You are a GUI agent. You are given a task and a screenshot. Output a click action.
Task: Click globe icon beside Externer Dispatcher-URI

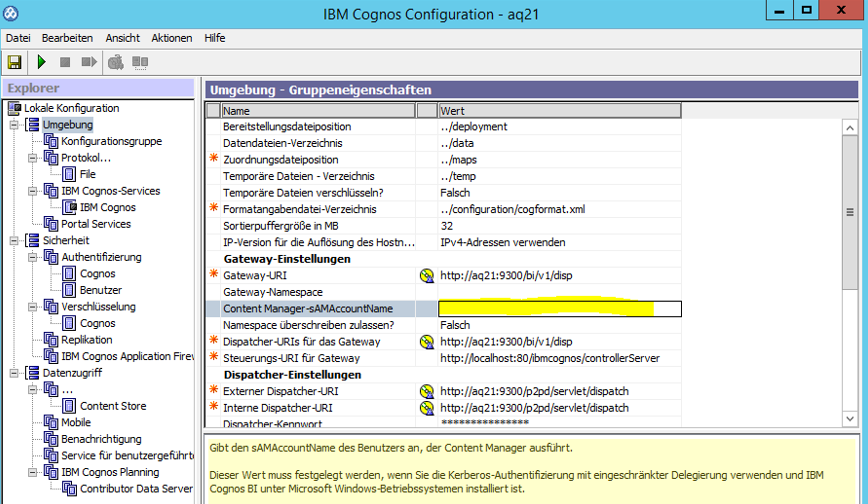427,391
